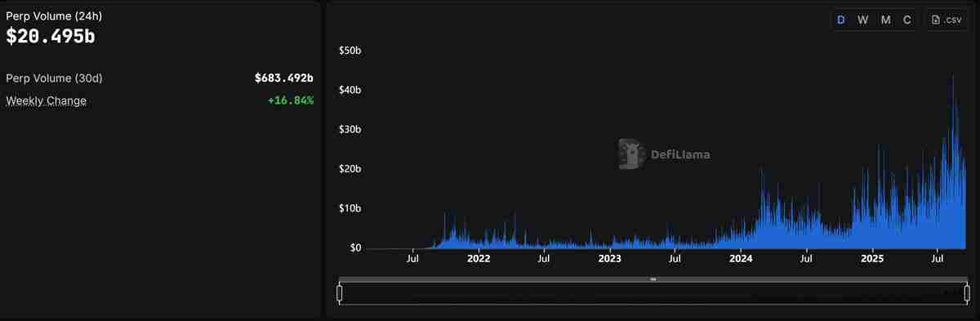
Task: Click the $683.492b 30d volume value
Action: [284, 78]
